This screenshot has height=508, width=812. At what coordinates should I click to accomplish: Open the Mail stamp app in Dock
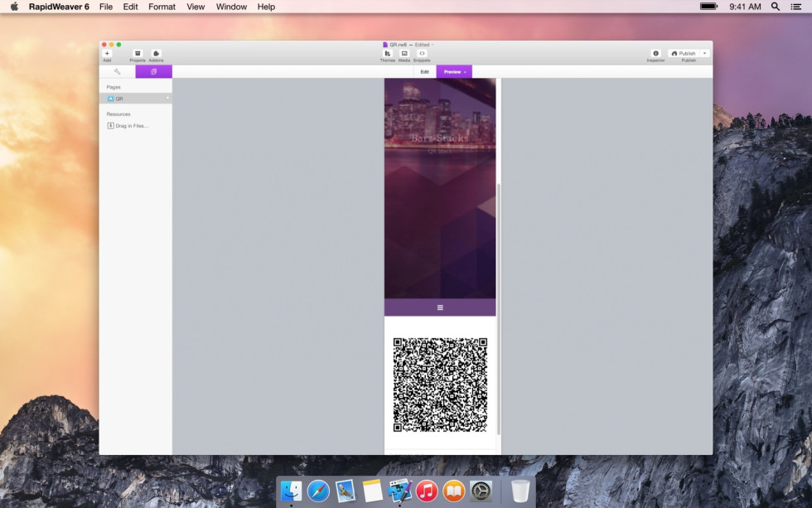coord(346,491)
